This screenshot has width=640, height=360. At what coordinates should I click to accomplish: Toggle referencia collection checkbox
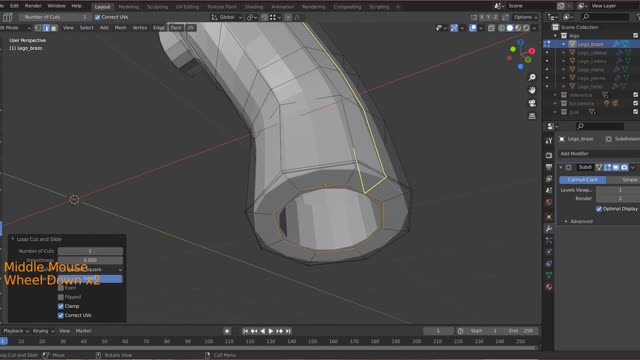click(x=636, y=95)
